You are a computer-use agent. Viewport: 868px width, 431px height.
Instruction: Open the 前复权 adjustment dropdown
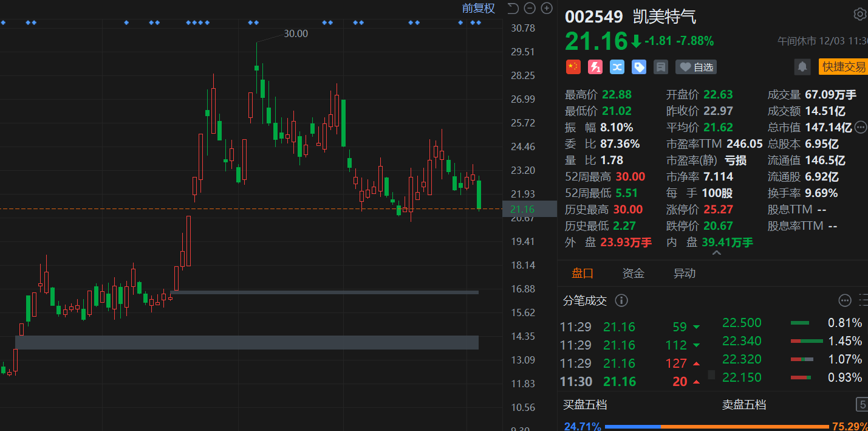478,8
